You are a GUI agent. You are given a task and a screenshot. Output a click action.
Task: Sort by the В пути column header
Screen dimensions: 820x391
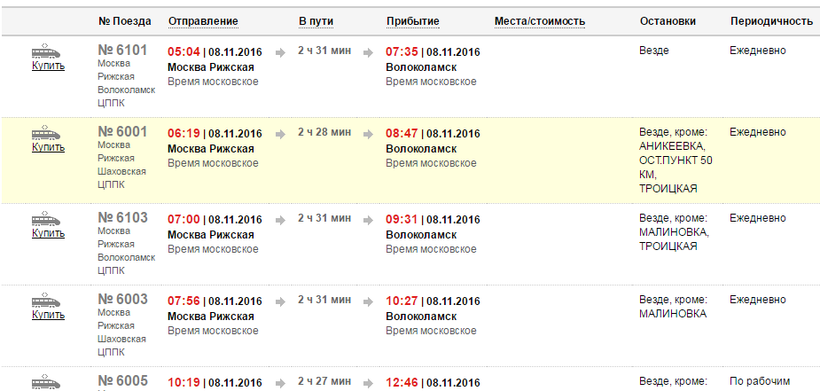point(316,21)
